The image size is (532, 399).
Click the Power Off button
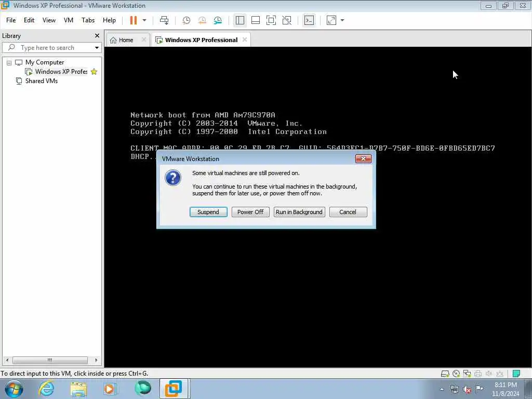tap(250, 212)
